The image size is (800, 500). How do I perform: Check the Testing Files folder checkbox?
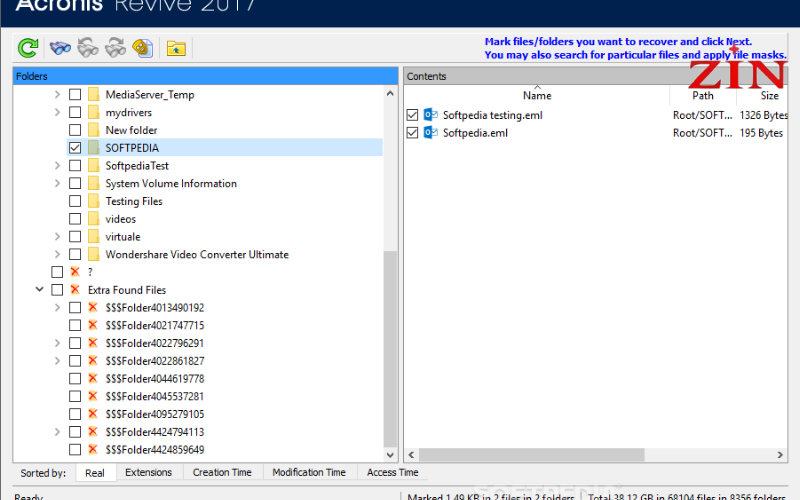tap(75, 201)
